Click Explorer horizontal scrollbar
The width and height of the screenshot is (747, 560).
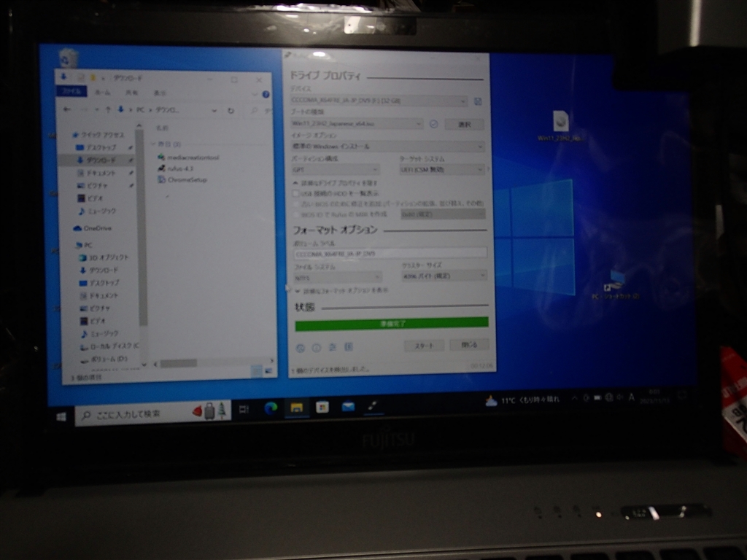pyautogui.click(x=179, y=364)
